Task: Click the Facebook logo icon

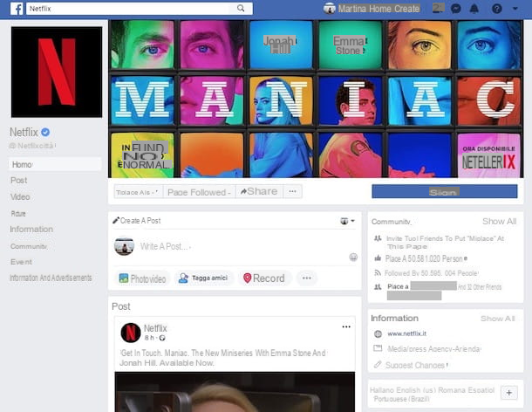Action: point(17,9)
